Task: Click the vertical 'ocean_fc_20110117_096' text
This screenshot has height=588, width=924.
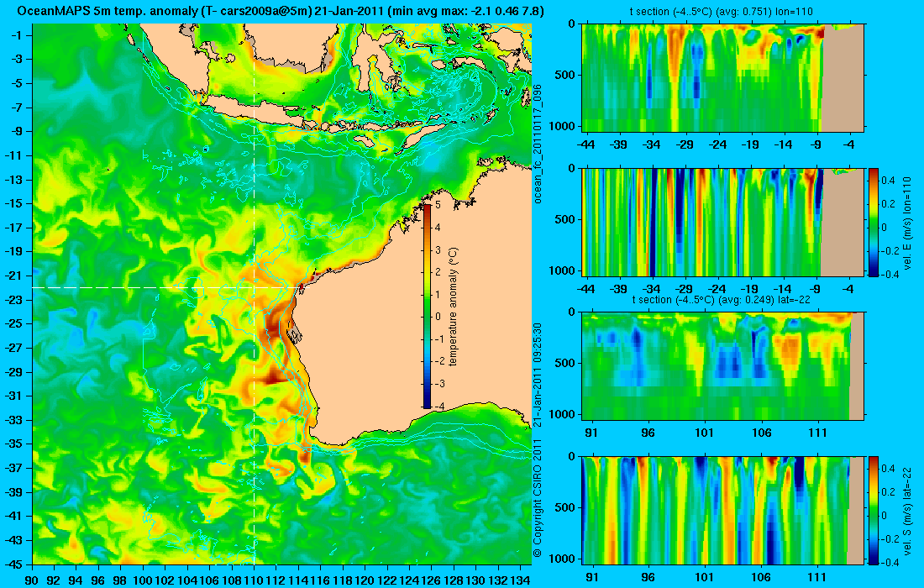Action: (538, 144)
